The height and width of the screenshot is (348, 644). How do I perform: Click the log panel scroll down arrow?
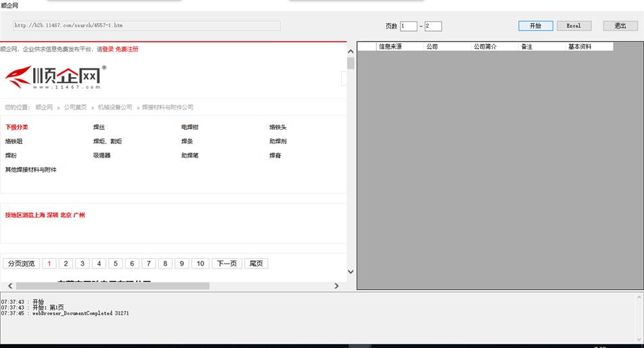point(639,340)
